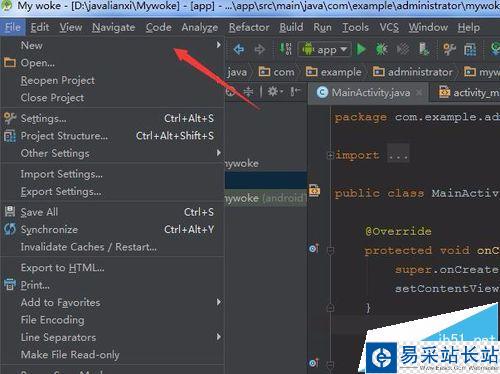This screenshot has width=500, height=374.
Task: Expand the collapsed import block
Action: pos(330,155)
